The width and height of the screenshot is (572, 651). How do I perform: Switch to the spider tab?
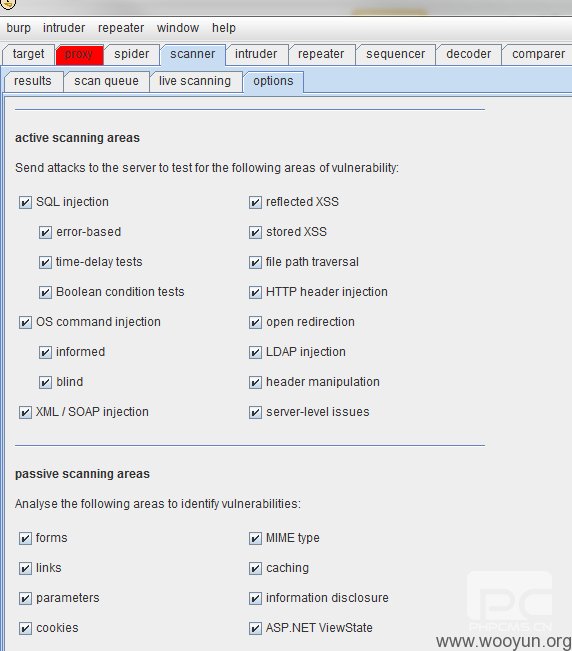132,54
